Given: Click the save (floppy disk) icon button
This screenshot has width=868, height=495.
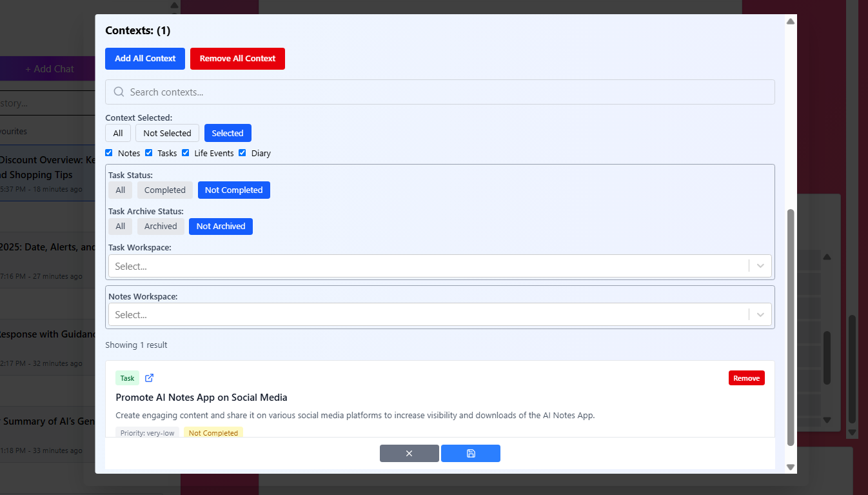Looking at the screenshot, I should click(x=471, y=453).
